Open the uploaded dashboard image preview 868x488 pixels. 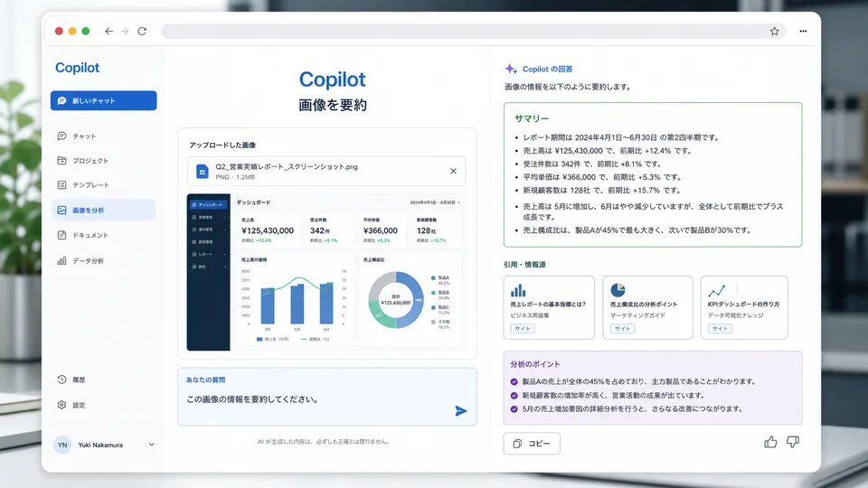click(326, 272)
